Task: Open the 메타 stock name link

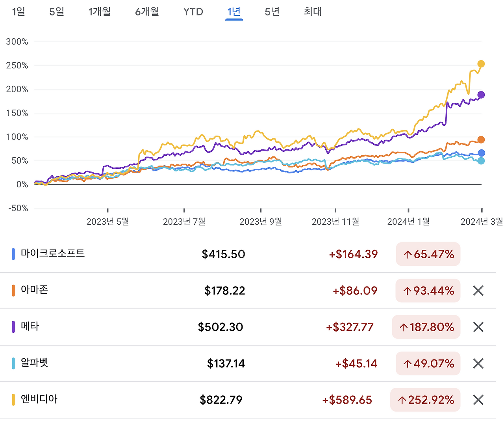Action: pos(30,326)
